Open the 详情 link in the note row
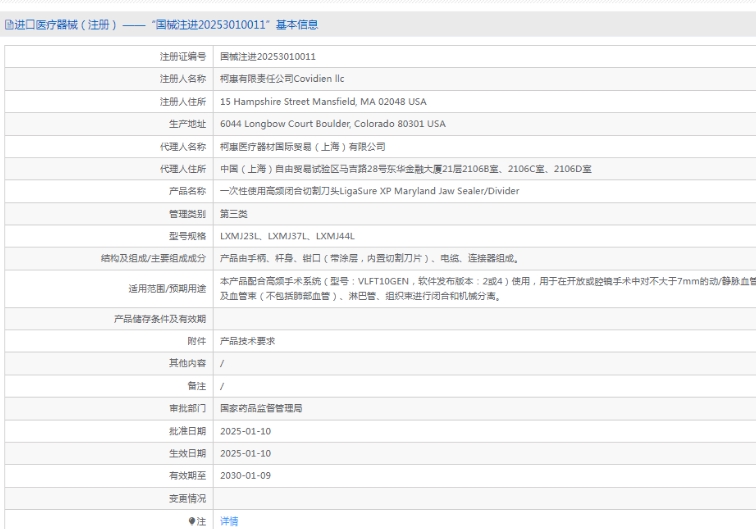The image size is (756, 529). pyautogui.click(x=229, y=521)
